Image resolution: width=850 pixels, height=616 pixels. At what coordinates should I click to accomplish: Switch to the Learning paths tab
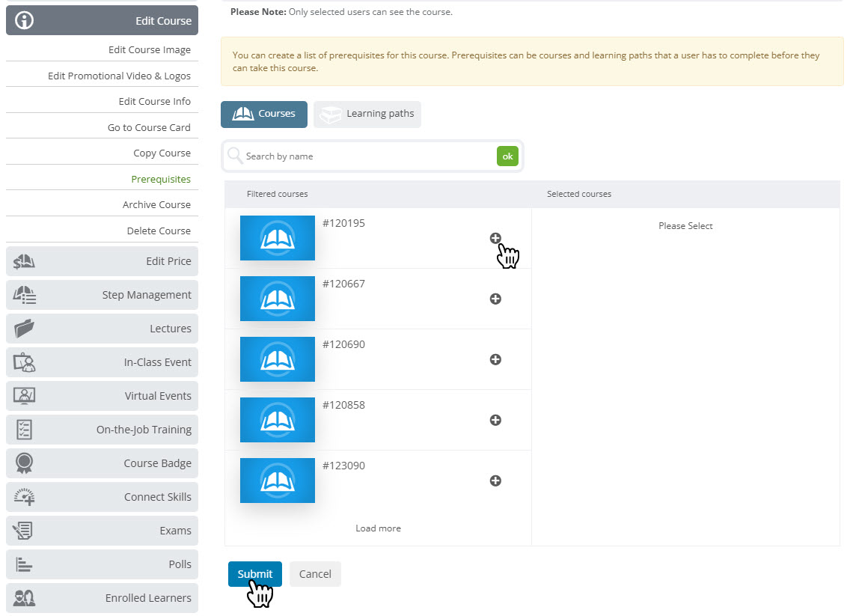367,114
